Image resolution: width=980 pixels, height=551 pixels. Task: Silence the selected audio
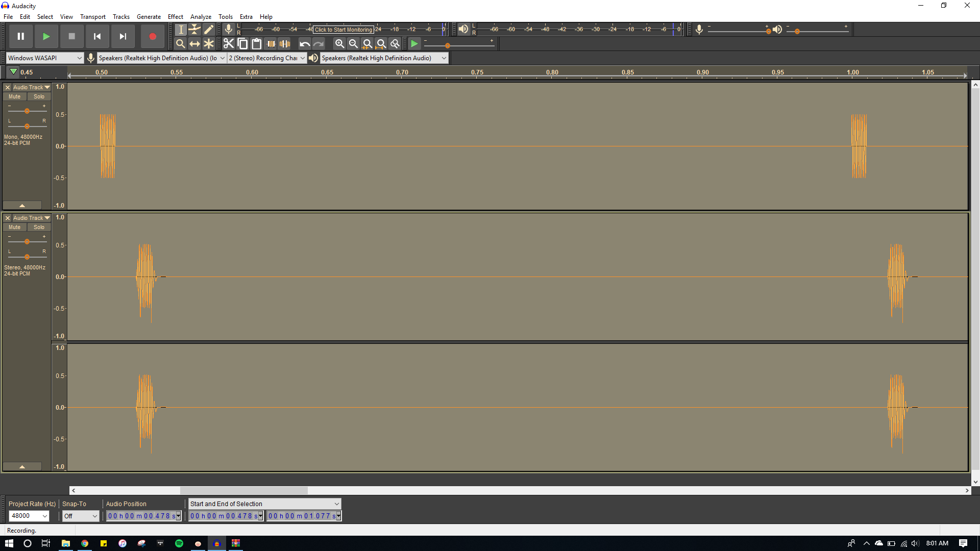[x=285, y=44]
